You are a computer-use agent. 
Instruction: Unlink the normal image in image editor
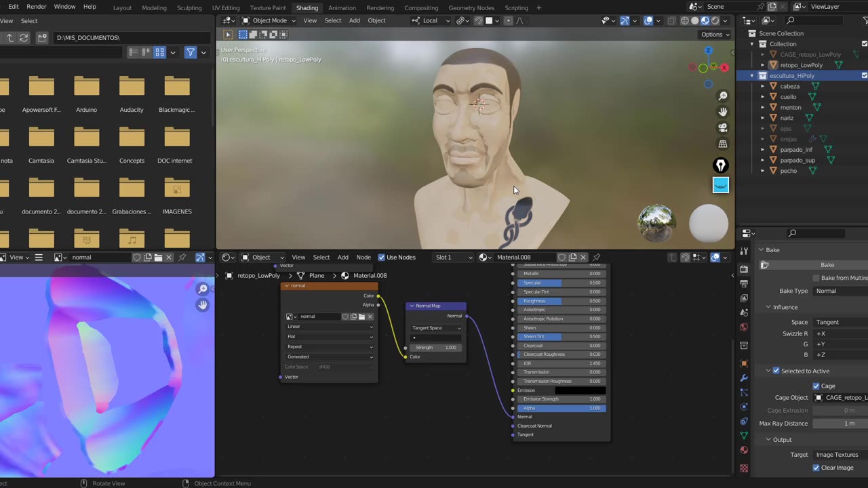[x=170, y=258]
